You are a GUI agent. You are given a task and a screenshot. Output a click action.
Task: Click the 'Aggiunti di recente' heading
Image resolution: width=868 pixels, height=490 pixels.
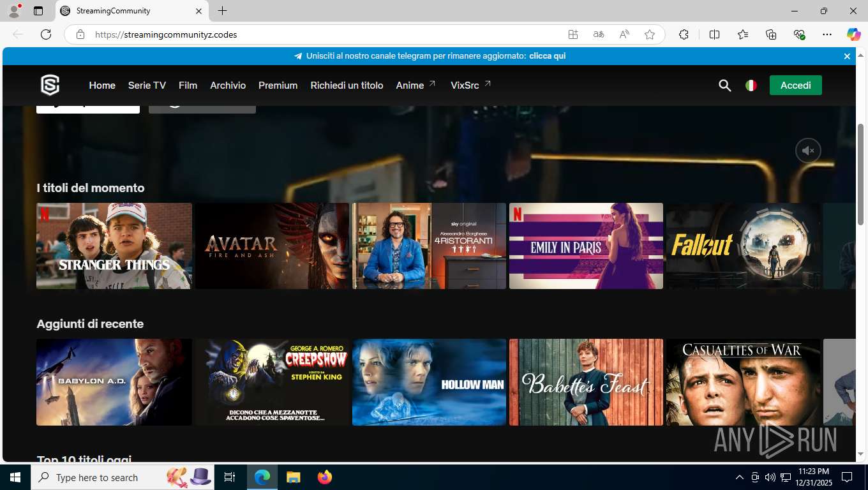[90, 324]
